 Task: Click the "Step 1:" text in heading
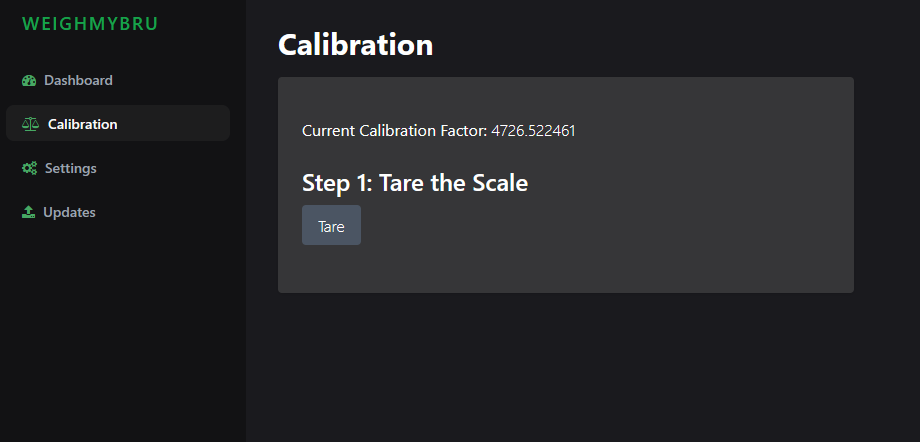(337, 183)
